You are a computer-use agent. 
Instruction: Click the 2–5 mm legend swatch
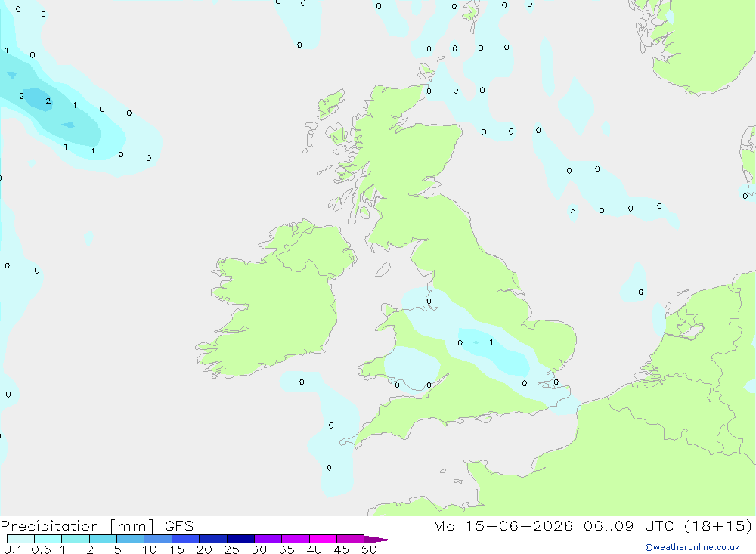click(103, 539)
